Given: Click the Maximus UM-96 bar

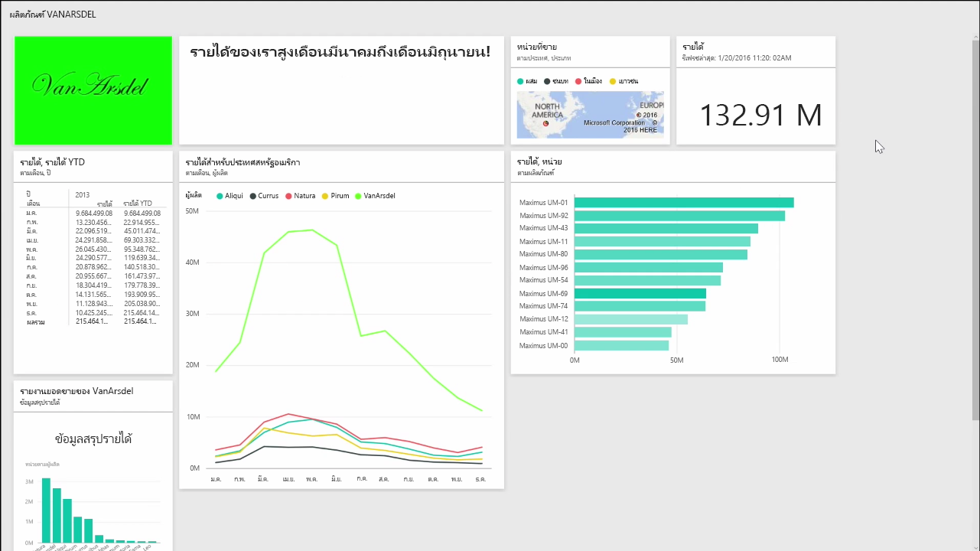Looking at the screenshot, I should click(649, 267).
